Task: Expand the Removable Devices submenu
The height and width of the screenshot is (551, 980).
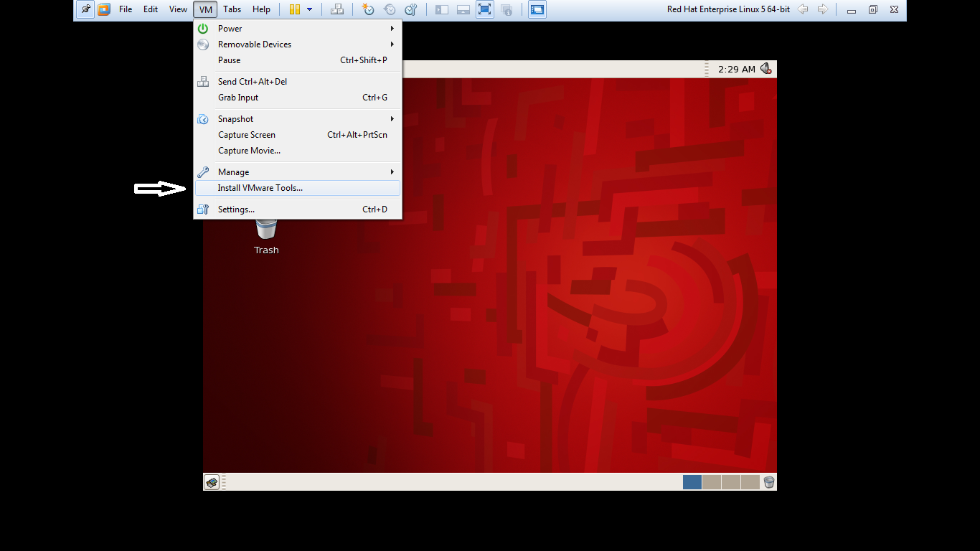Action: click(297, 44)
